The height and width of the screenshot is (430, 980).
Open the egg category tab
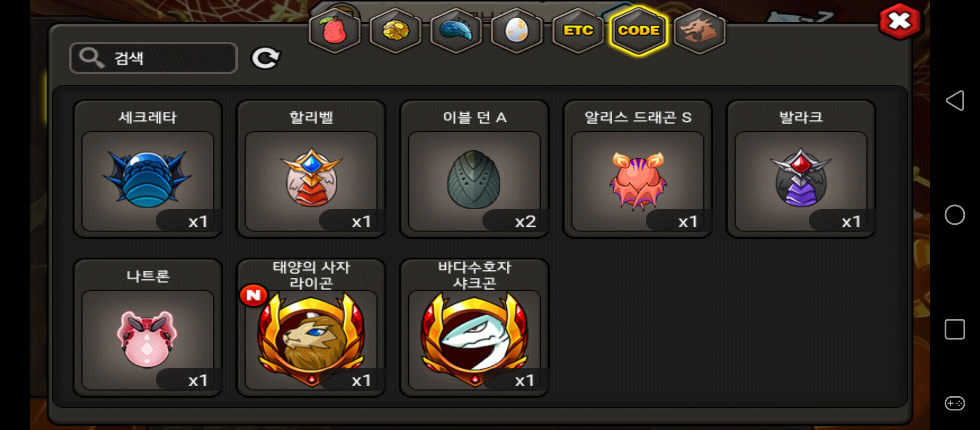[x=516, y=31]
